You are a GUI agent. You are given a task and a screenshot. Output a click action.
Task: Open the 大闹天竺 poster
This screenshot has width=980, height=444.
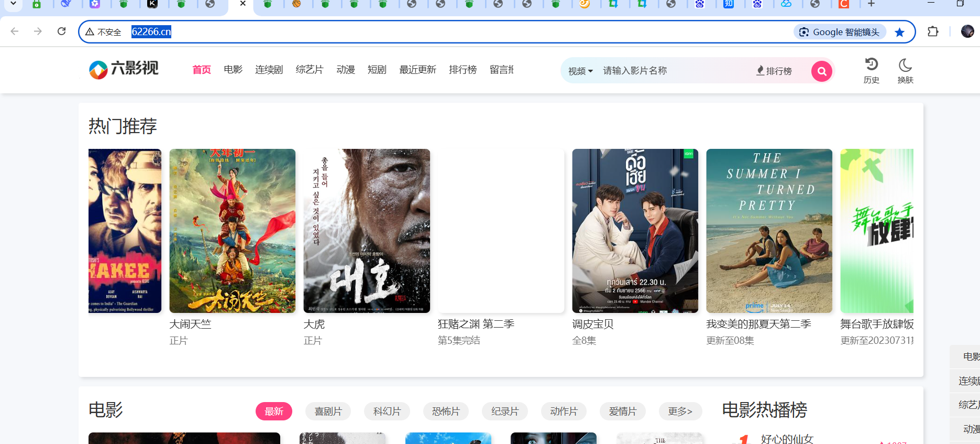coord(233,231)
